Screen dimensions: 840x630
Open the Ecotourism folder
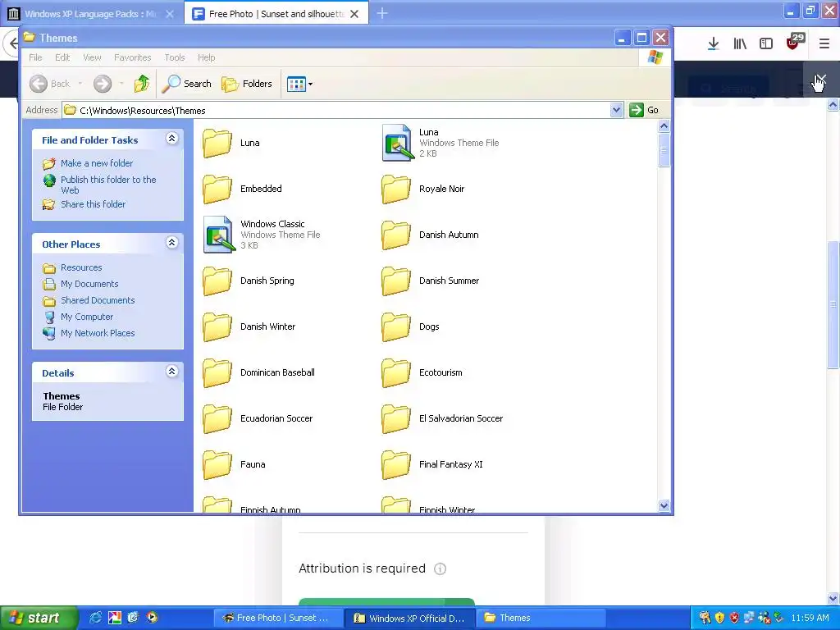(x=422, y=373)
